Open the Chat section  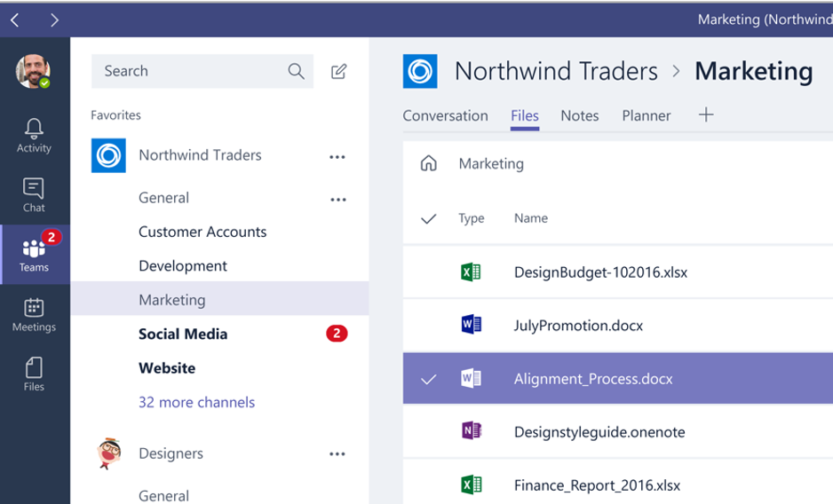point(34,195)
